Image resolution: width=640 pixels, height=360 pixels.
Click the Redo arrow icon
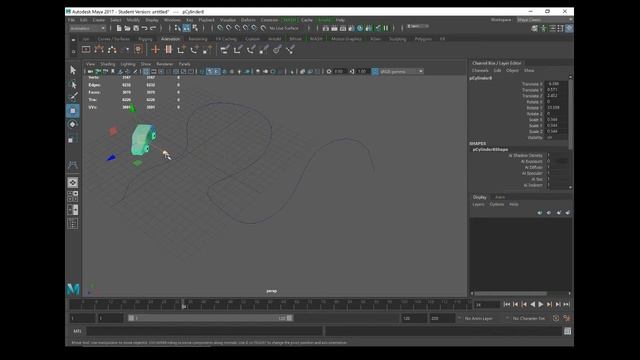pyautogui.click(x=153, y=28)
